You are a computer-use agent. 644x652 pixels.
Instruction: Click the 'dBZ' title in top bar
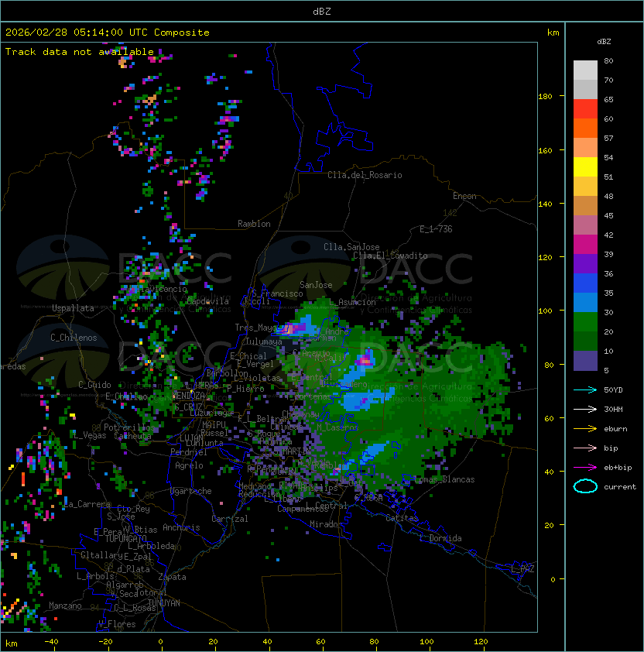pyautogui.click(x=322, y=12)
